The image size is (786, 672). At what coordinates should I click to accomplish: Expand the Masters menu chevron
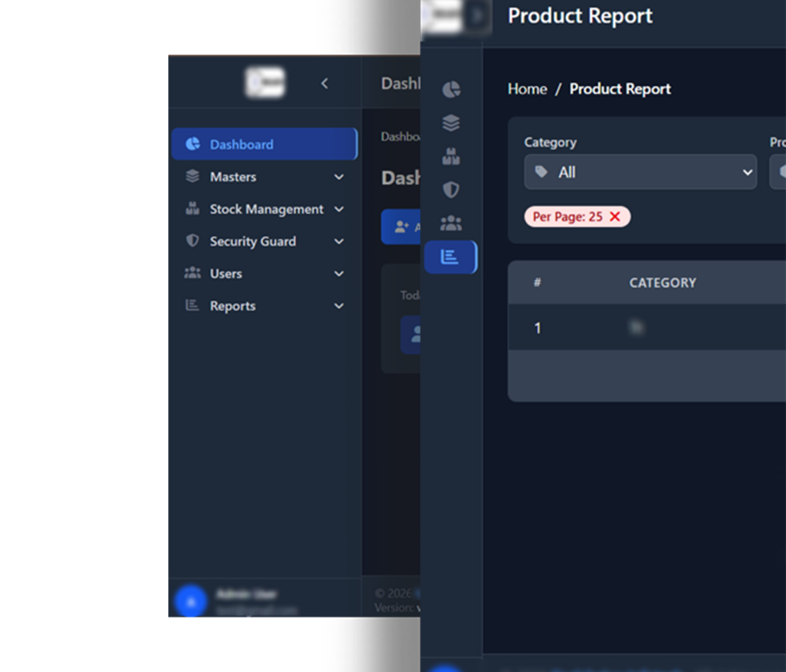pyautogui.click(x=339, y=177)
